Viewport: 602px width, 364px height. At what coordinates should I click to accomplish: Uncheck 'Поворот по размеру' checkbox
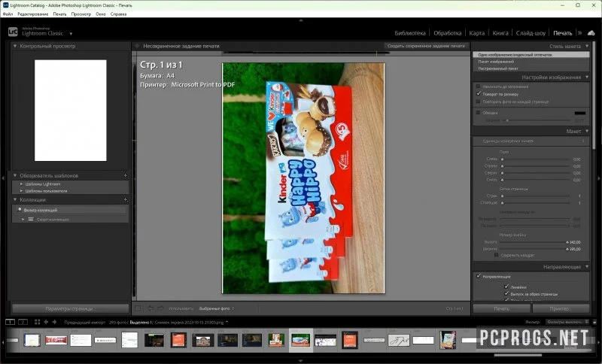pyautogui.click(x=479, y=93)
